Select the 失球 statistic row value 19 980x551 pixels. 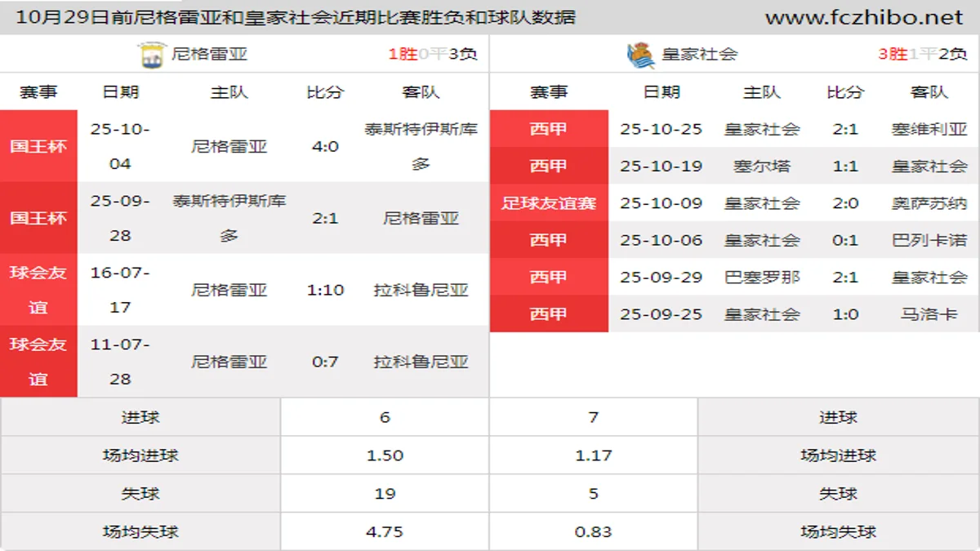[384, 493]
